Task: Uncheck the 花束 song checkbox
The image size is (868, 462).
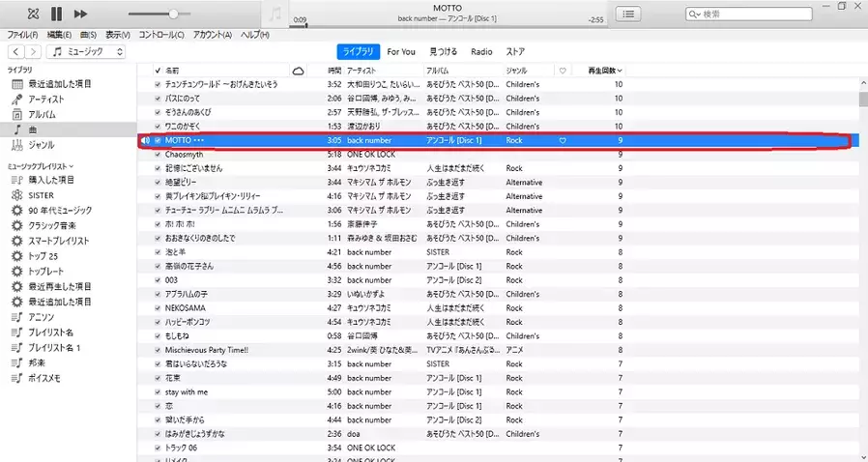Action: pos(158,378)
